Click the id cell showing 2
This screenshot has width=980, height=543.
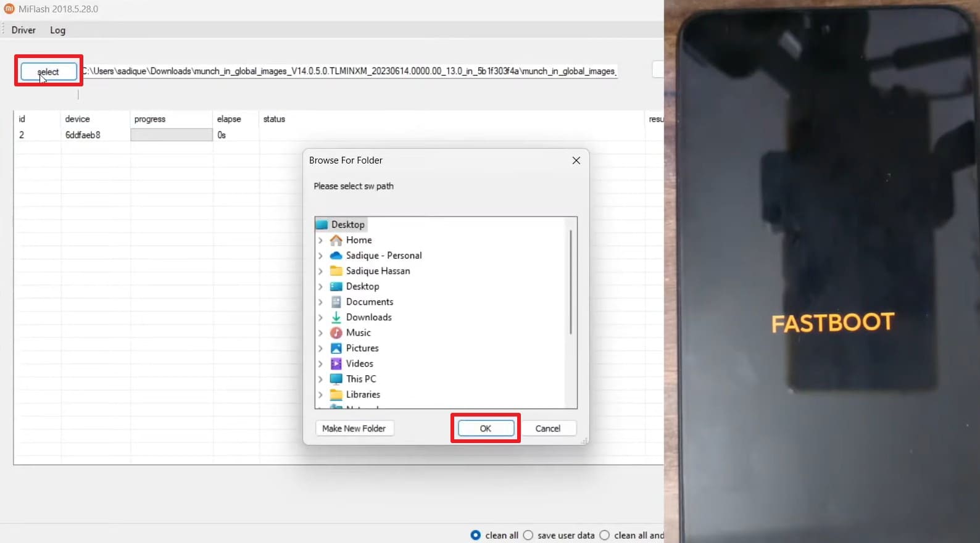pyautogui.click(x=22, y=135)
